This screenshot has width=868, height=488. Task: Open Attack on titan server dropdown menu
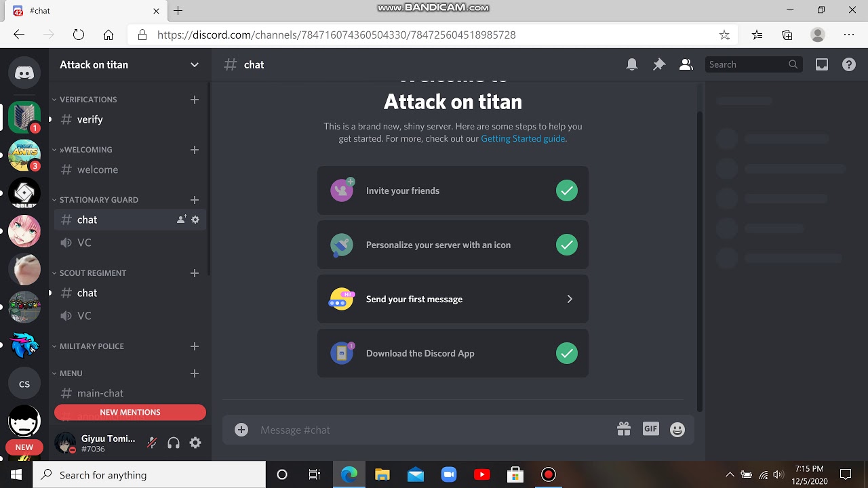point(195,65)
